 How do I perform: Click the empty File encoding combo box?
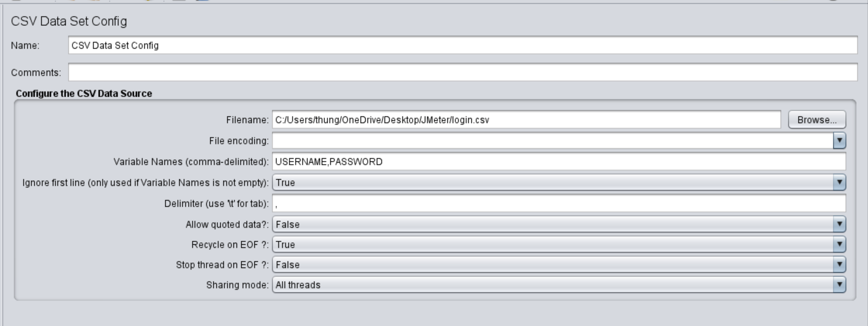click(x=552, y=141)
